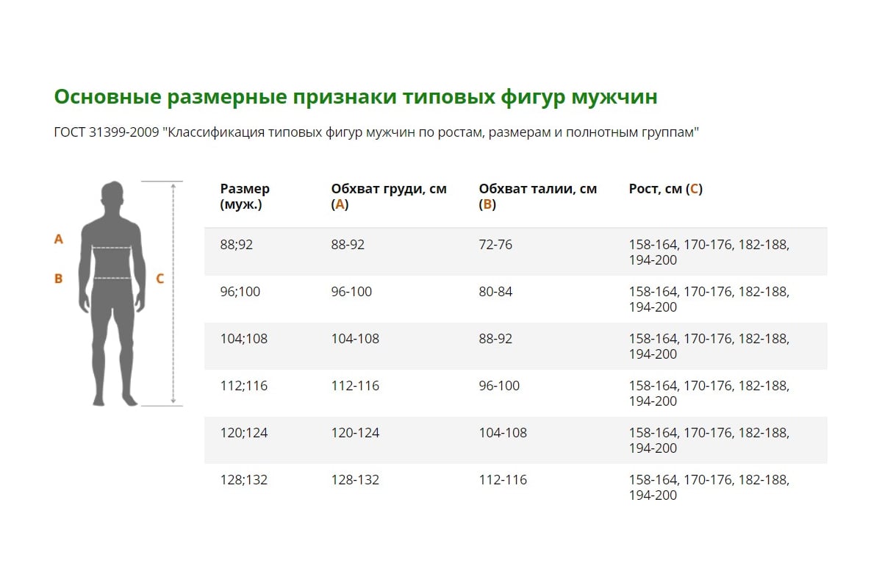Select the Размер (муж.) column header
This screenshot has width=882, height=588.
tap(245, 196)
